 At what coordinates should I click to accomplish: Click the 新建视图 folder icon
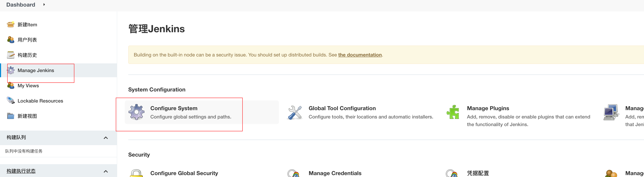click(11, 116)
